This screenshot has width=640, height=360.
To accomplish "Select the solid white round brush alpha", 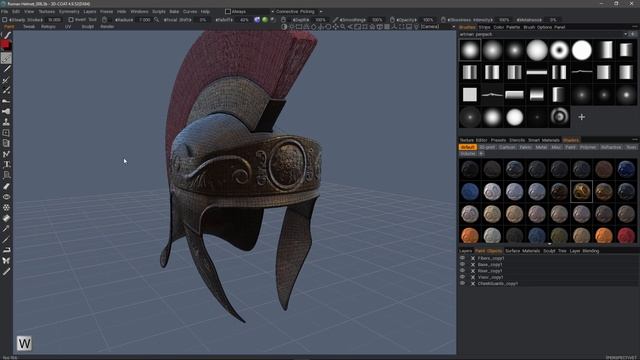I will click(582, 50).
